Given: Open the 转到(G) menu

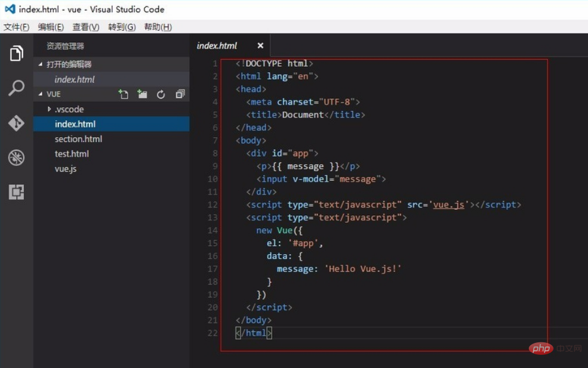Looking at the screenshot, I should [x=122, y=27].
